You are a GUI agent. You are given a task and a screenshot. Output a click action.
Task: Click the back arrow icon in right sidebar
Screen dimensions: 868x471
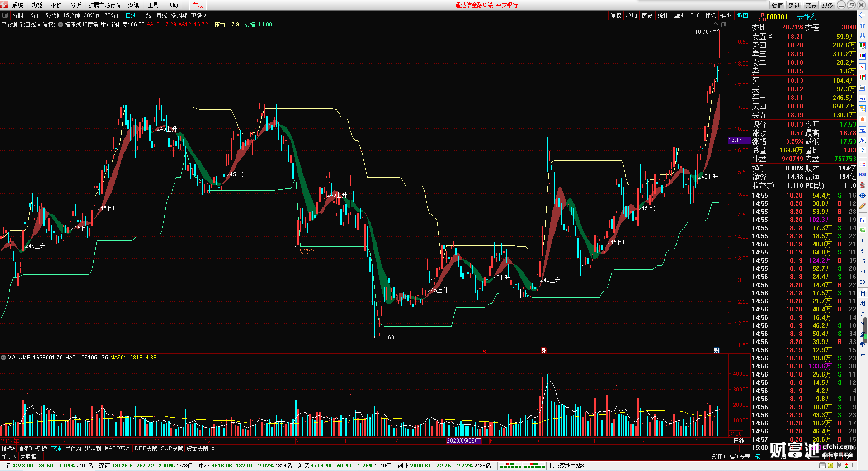click(x=862, y=15)
